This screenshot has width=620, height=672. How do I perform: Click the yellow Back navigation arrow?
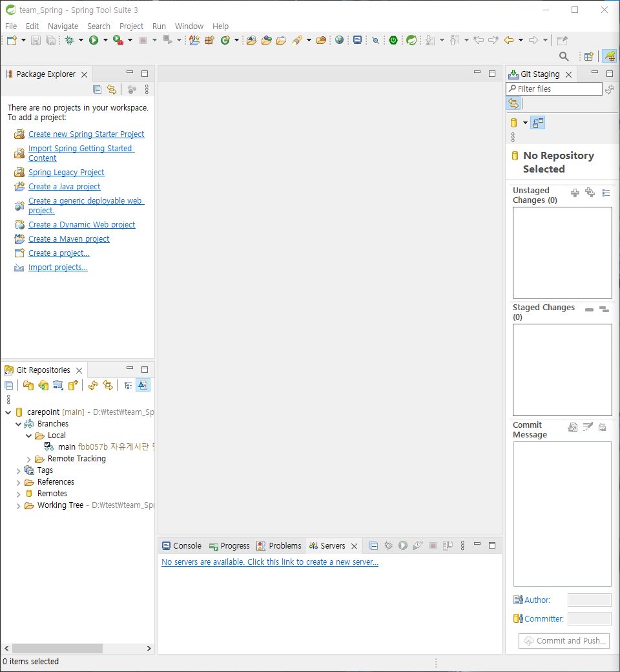[x=509, y=40]
